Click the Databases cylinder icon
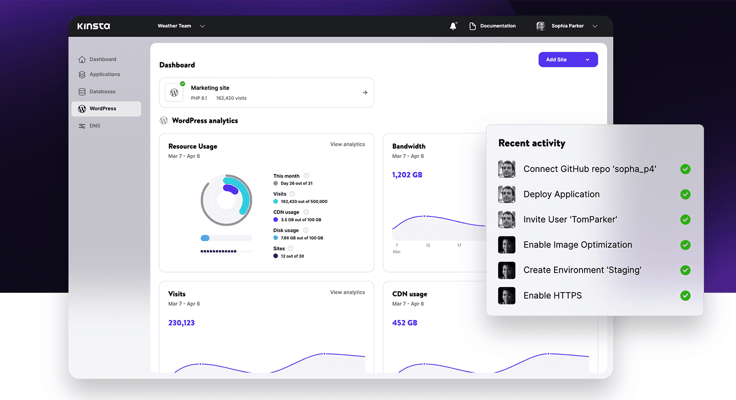Viewport: 736px width, 400px height. 82,92
